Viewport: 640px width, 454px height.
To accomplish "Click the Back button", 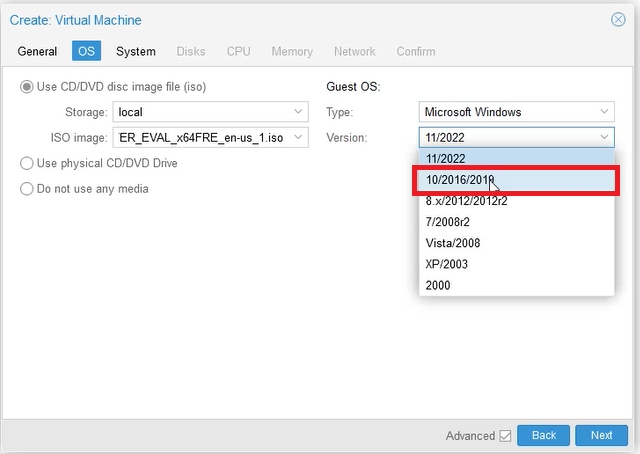I will 544,436.
